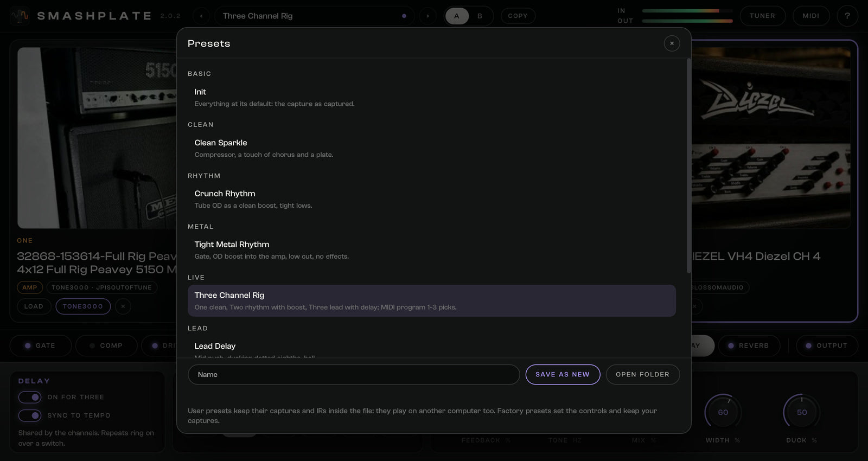Click the Gate enable dot indicator
The height and width of the screenshot is (461, 868).
28,345
